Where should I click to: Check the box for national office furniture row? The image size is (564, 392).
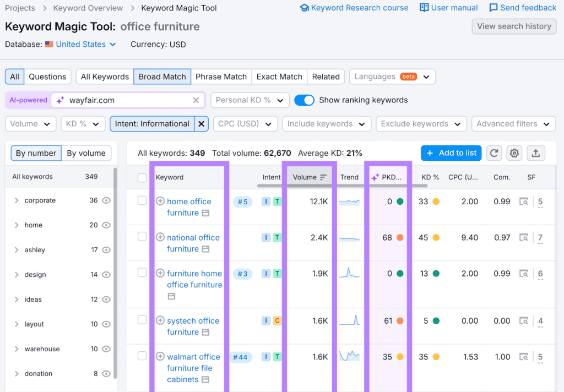click(x=142, y=237)
